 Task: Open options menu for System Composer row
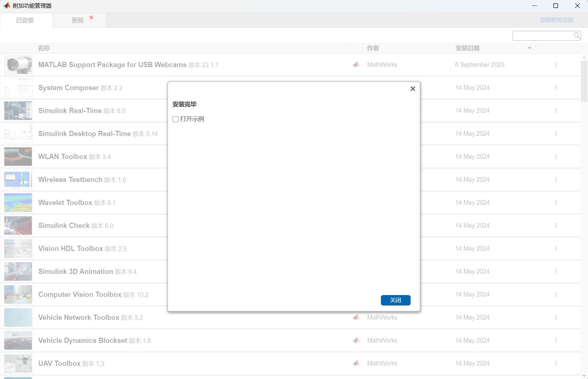[556, 88]
